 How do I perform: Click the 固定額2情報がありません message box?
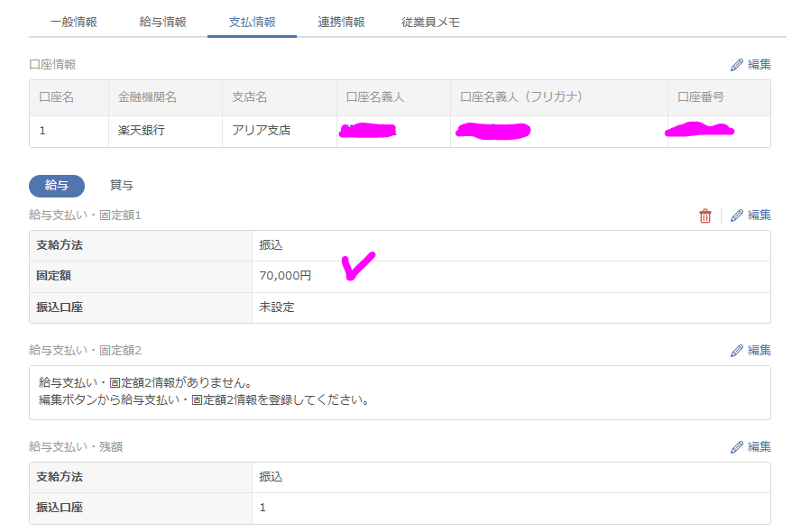(x=400, y=392)
